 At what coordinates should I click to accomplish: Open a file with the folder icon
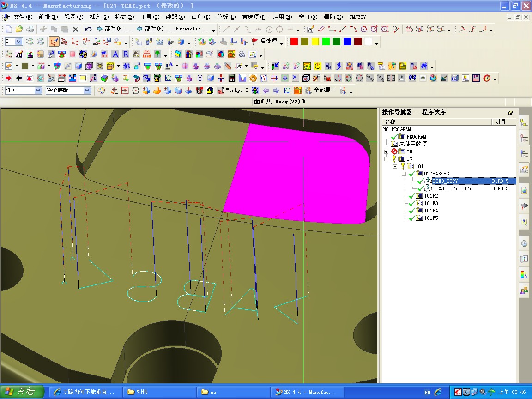tap(19, 29)
